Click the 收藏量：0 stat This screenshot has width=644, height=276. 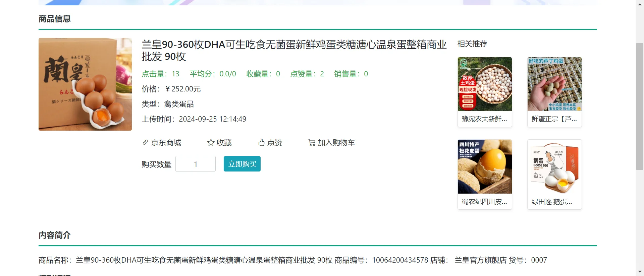click(263, 74)
